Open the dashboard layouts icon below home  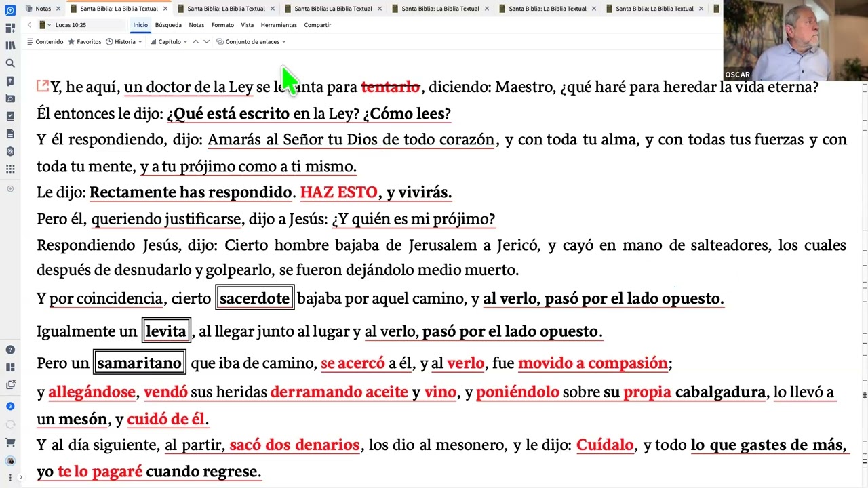[10, 28]
